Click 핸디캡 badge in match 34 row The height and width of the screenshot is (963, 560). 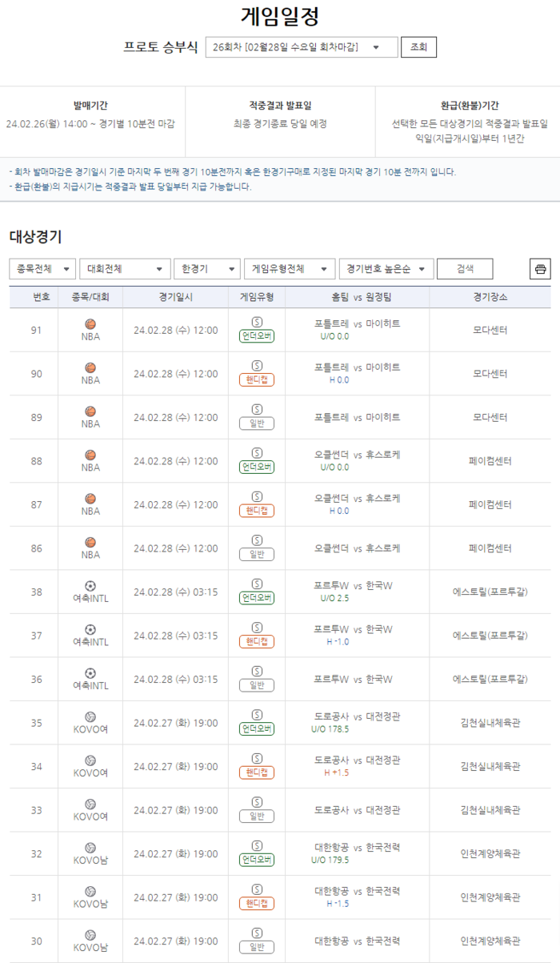pyautogui.click(x=257, y=773)
